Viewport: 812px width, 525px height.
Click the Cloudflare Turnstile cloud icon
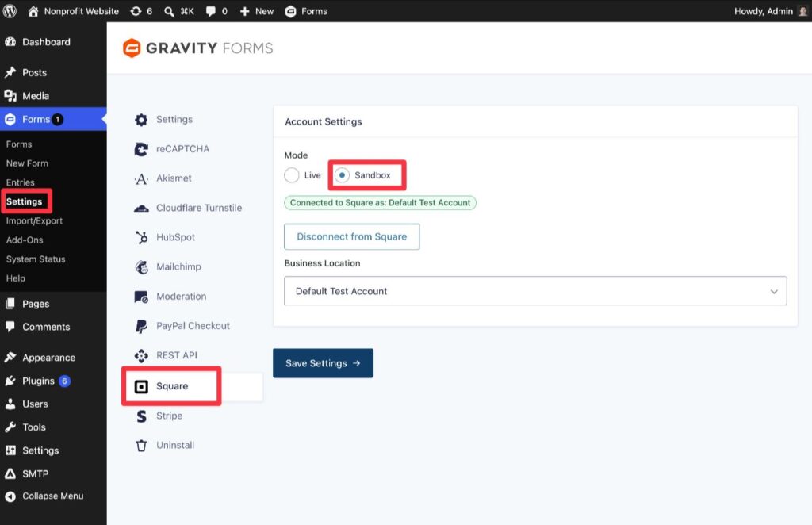click(141, 208)
